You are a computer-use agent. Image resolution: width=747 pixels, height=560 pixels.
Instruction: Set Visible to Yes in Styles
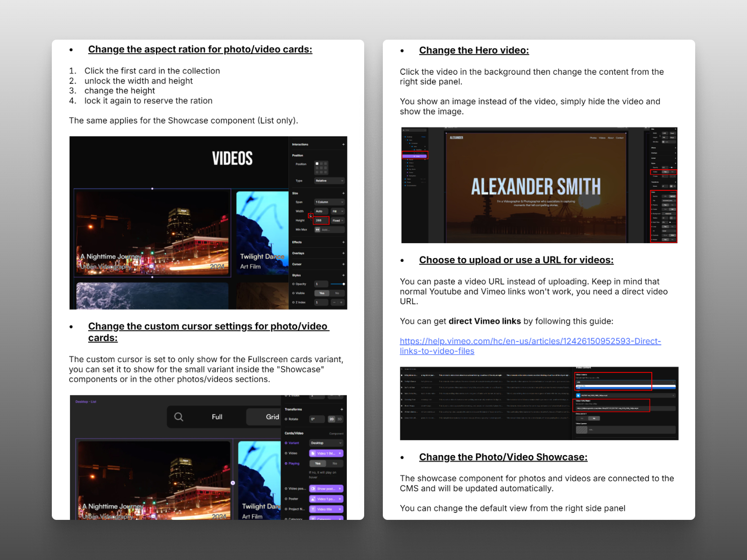click(322, 293)
